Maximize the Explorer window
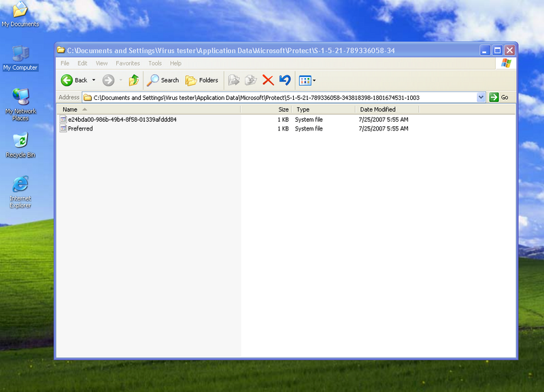The width and height of the screenshot is (544, 392). 498,50
